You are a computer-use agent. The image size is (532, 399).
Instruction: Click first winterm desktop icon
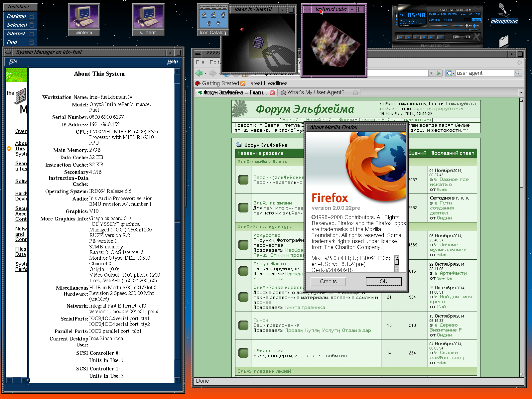(84, 20)
